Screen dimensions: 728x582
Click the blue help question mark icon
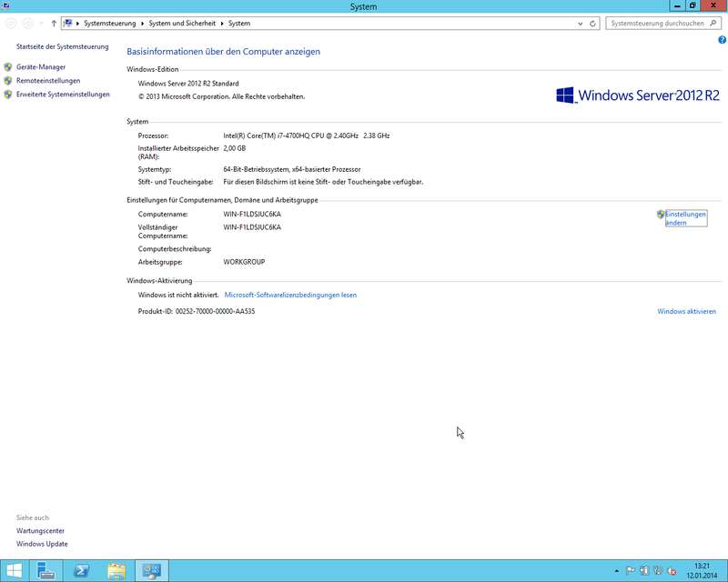722,41
